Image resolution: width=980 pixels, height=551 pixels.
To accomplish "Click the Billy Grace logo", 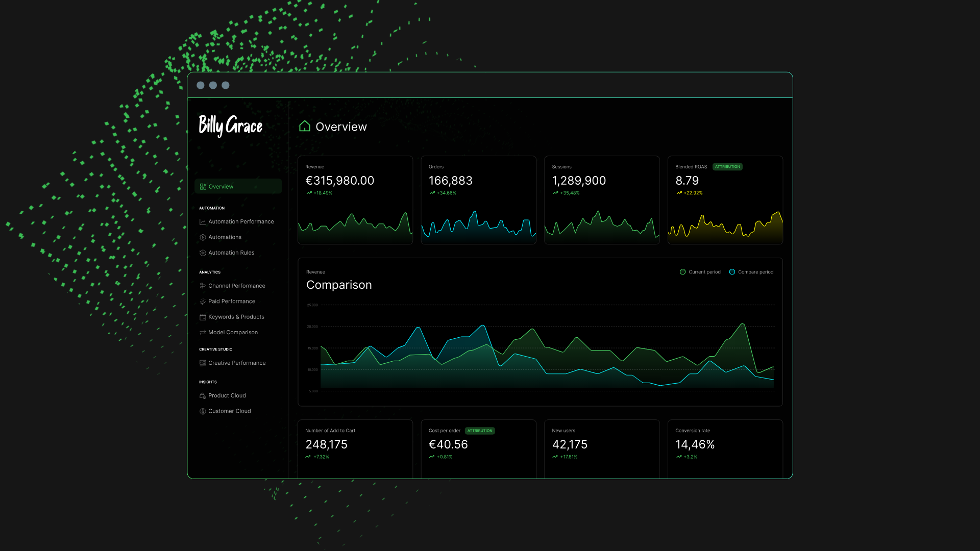I will 230,125.
